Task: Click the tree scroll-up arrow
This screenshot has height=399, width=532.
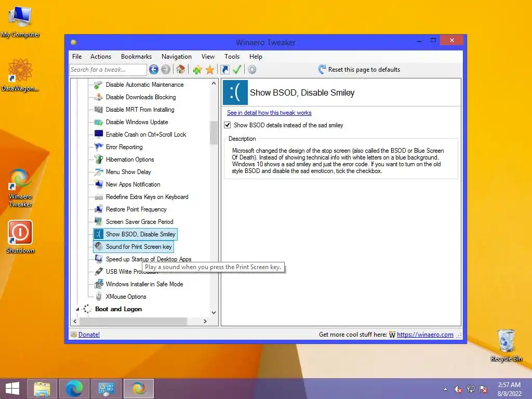Action: point(214,84)
